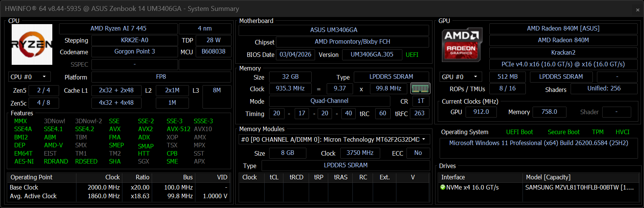Viewport: 644px width, 208px height.
Task: Select the SAMSUNG MZVL81T0HFLB drive entry
Action: coord(579,187)
